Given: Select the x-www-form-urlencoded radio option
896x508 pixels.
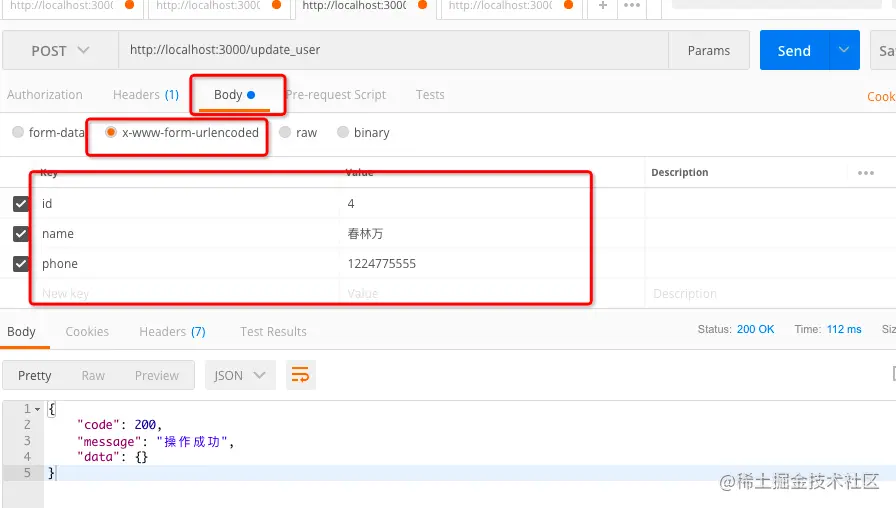Looking at the screenshot, I should click(111, 132).
